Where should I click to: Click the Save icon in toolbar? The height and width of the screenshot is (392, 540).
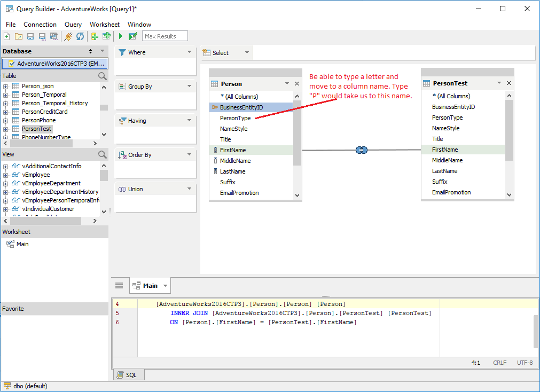click(30, 36)
